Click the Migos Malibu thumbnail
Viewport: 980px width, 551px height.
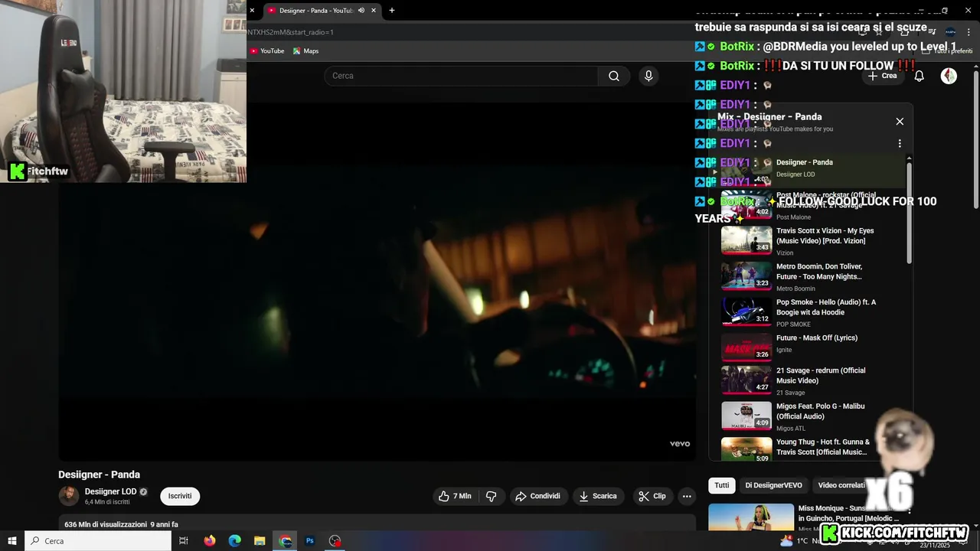(746, 416)
